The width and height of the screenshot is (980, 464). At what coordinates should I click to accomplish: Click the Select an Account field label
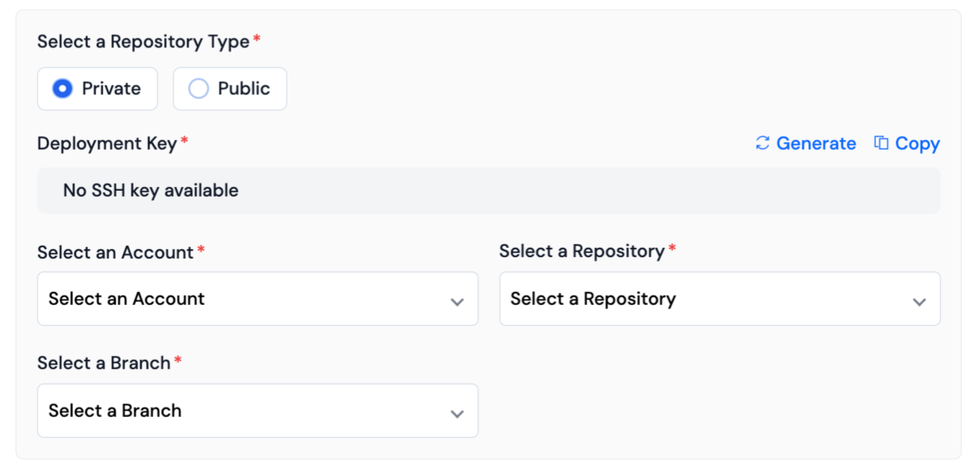tap(116, 252)
